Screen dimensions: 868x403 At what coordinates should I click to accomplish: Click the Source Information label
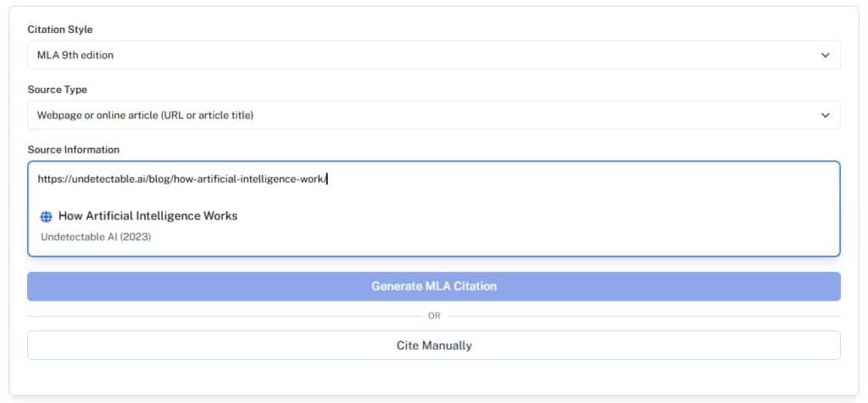pyautogui.click(x=73, y=150)
